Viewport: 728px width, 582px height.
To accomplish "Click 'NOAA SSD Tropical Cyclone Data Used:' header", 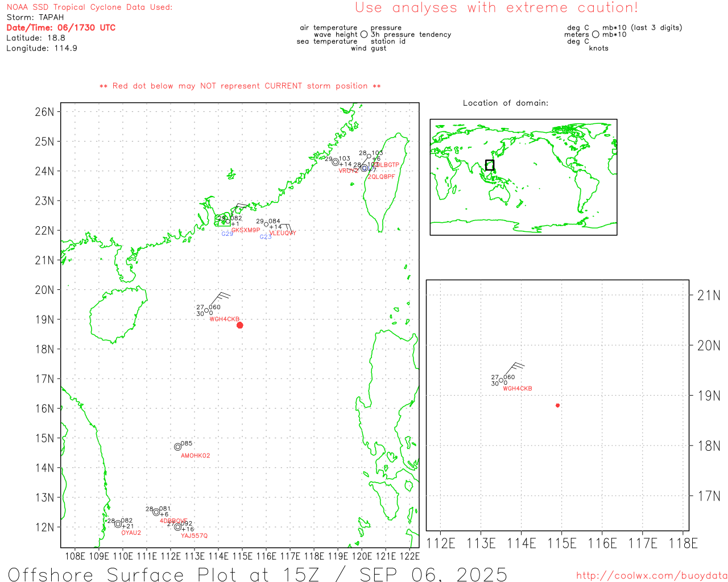I will point(89,7).
